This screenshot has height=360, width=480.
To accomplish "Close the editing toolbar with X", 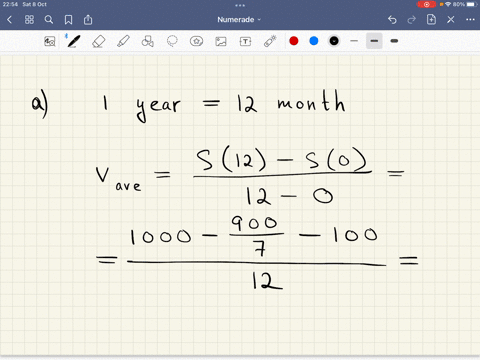I will pos(451,20).
